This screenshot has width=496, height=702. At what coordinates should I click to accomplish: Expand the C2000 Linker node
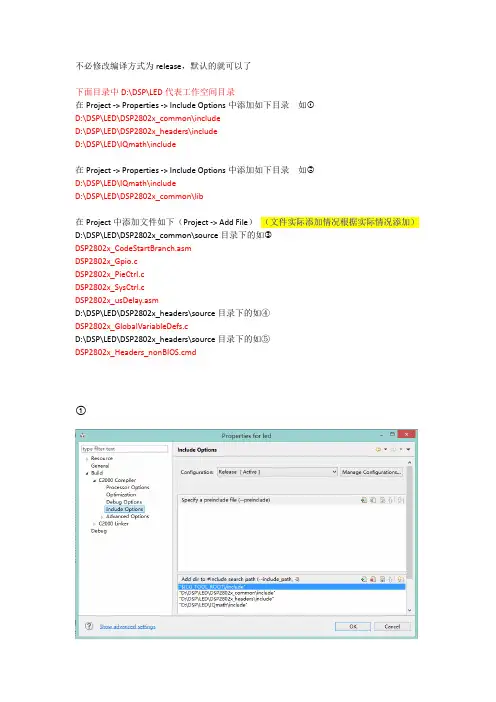(x=94, y=523)
